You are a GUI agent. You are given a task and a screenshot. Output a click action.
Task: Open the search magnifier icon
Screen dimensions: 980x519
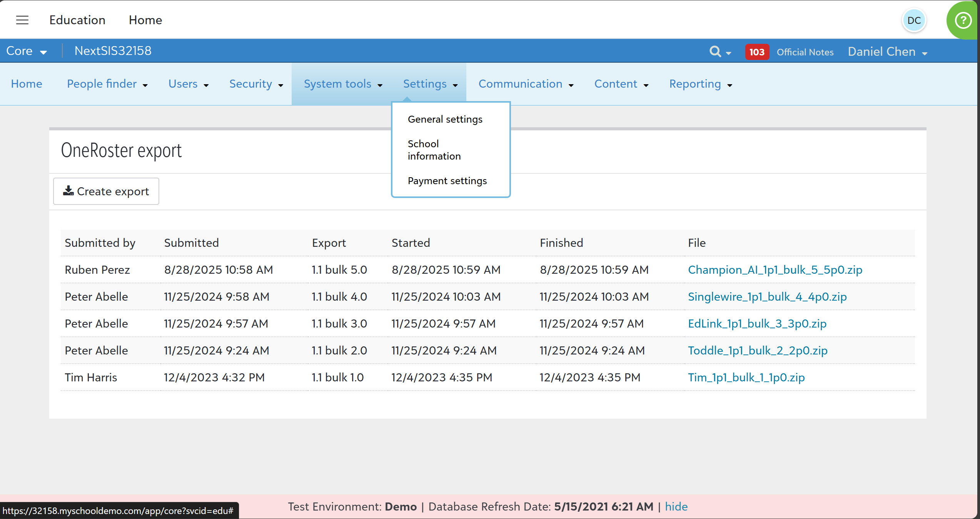coord(716,52)
